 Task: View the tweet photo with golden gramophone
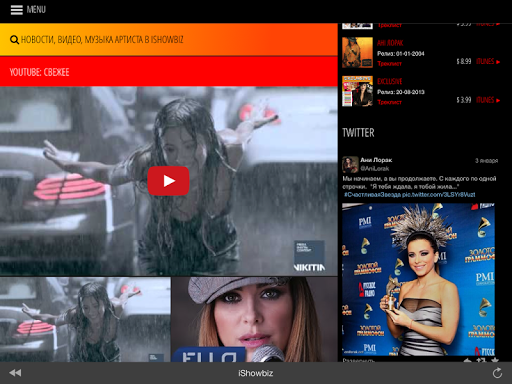tap(418, 280)
